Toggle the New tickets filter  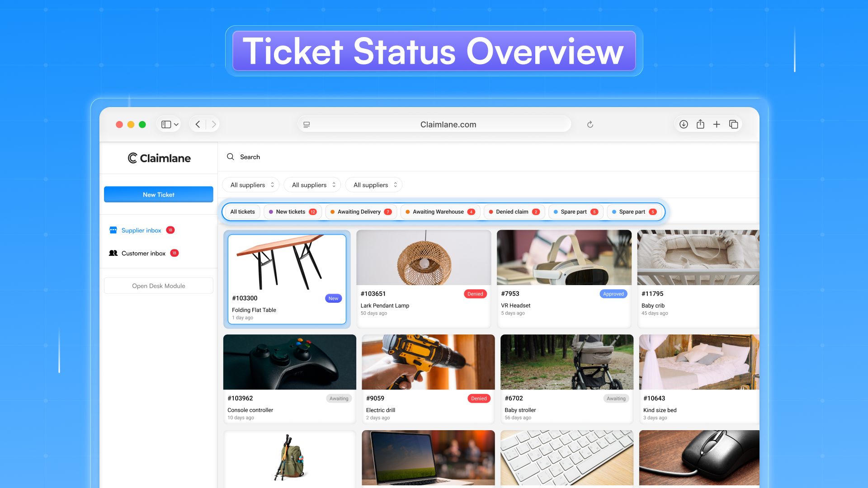click(x=292, y=211)
